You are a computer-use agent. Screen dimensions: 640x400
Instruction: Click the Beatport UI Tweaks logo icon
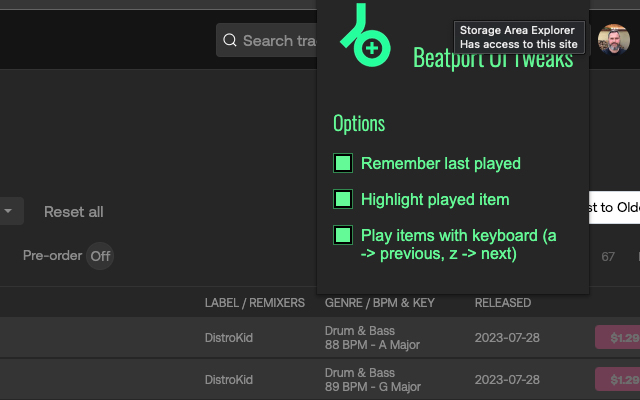coord(363,36)
